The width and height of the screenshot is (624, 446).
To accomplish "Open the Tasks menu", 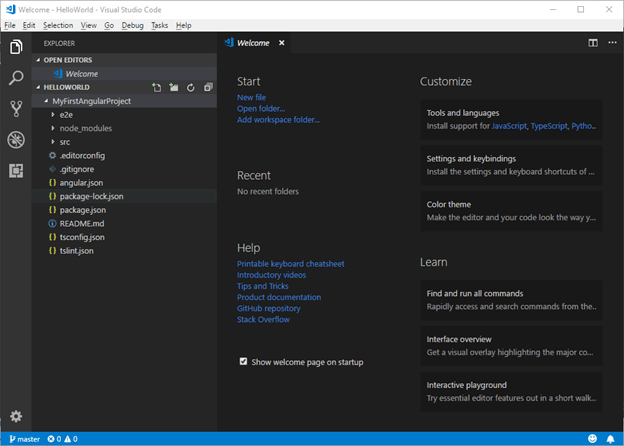I will point(160,24).
